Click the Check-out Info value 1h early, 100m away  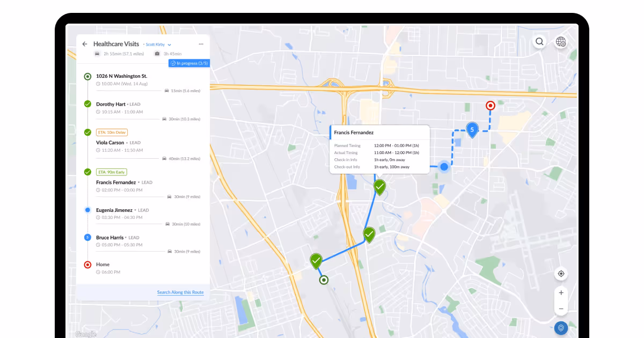[392, 167]
